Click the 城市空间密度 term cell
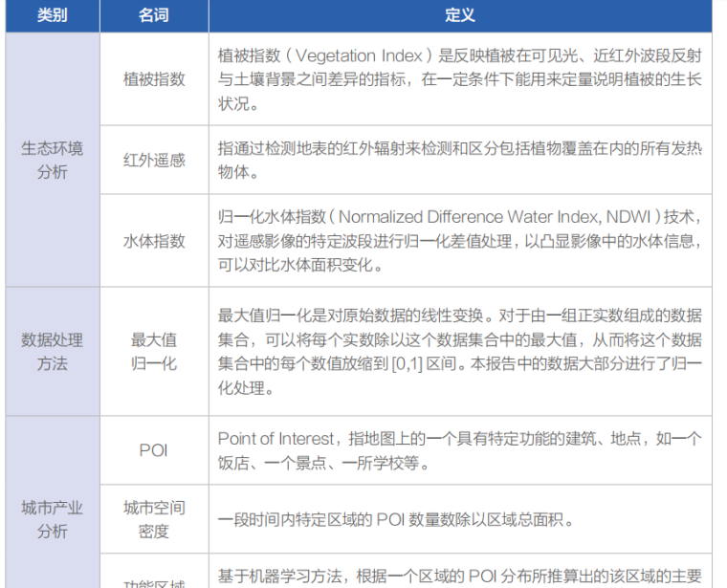 coord(154,519)
